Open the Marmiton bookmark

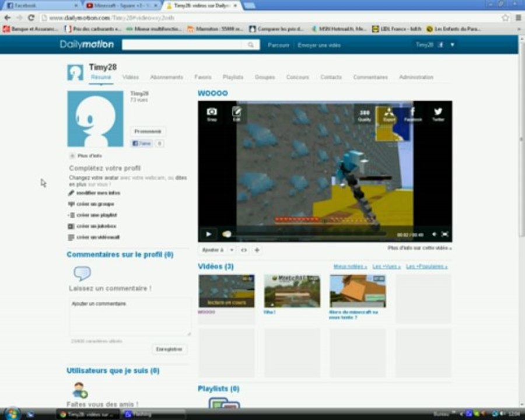coord(215,29)
